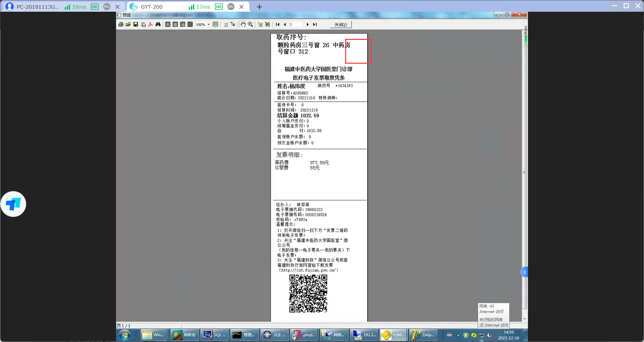The image size is (644, 342).
Task: Click RU badge on GYT-200 tab
Action: (x=231, y=7)
